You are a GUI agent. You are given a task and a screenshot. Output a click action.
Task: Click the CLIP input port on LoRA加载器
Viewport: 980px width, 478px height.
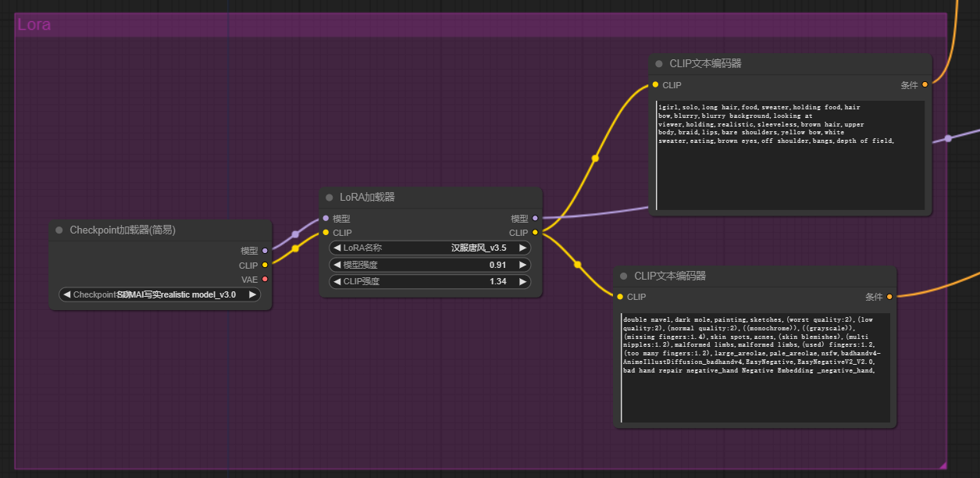(x=326, y=233)
